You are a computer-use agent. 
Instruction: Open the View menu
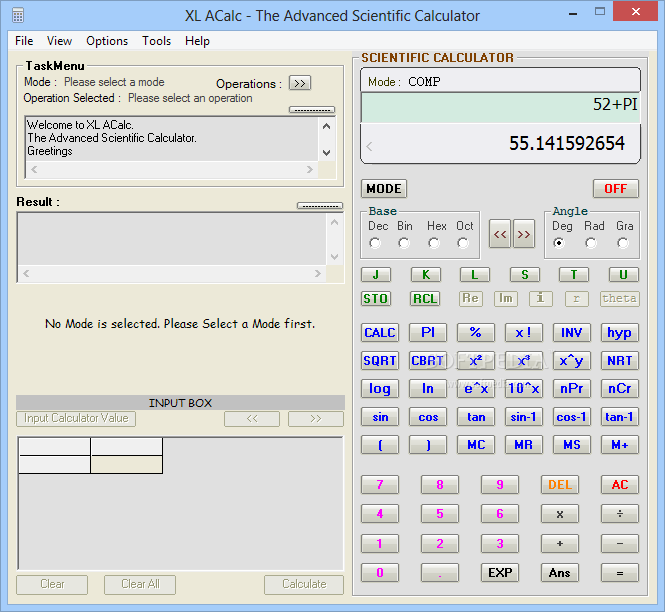(x=59, y=41)
